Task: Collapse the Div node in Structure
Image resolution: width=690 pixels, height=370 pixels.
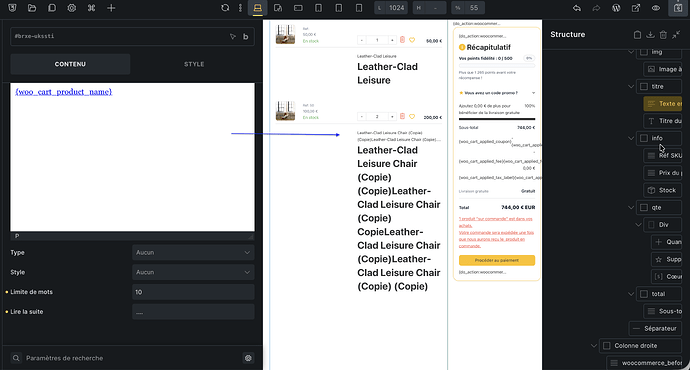Action: coord(639,225)
